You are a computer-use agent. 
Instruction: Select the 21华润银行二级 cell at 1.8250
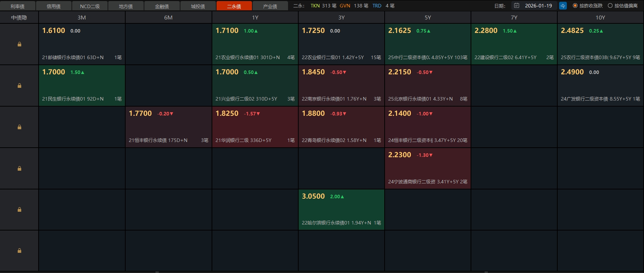coord(255,127)
